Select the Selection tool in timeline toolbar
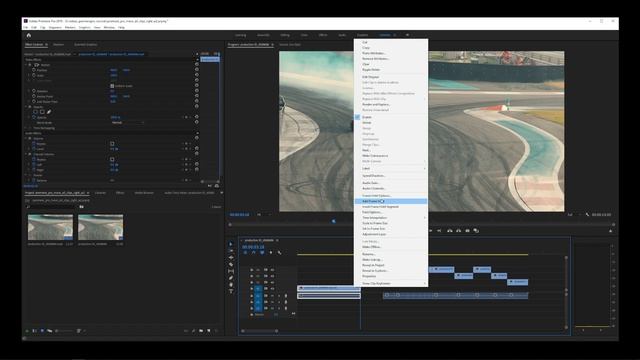This screenshot has height=360, width=640. coord(231,244)
